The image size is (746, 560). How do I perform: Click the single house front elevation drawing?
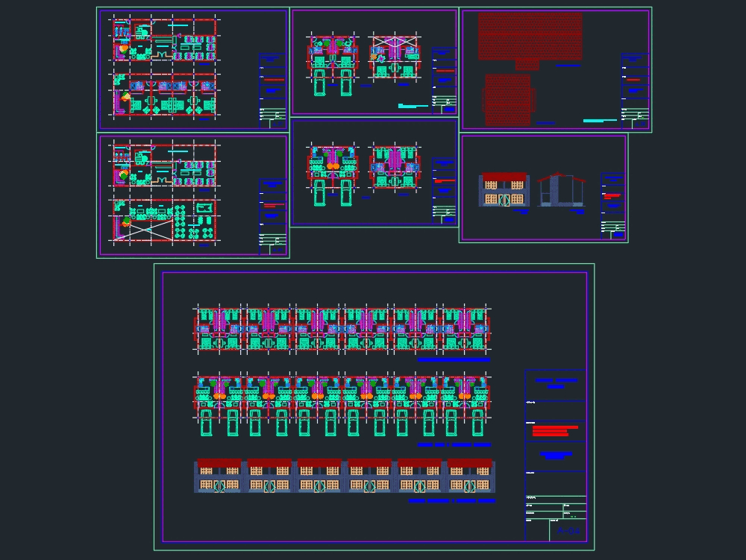(504, 189)
